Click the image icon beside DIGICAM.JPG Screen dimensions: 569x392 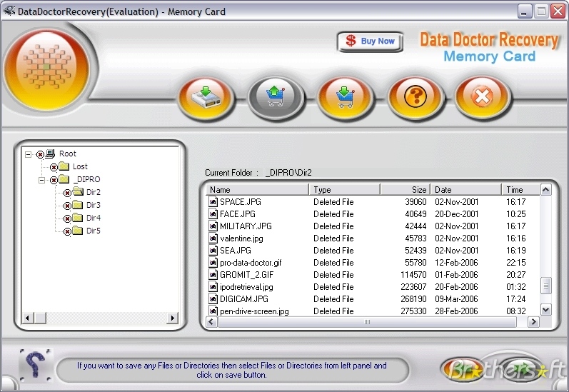213,299
